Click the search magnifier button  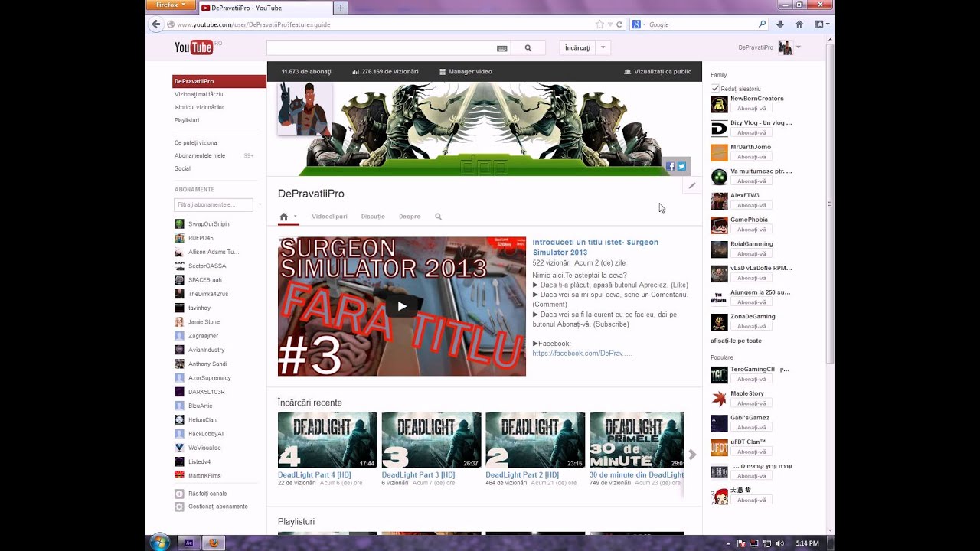(x=528, y=47)
